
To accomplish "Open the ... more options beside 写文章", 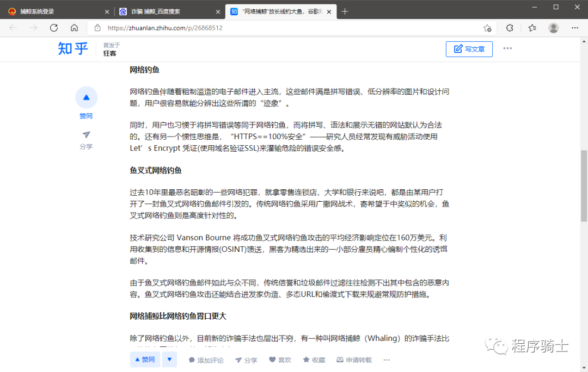I will tap(507, 48).
